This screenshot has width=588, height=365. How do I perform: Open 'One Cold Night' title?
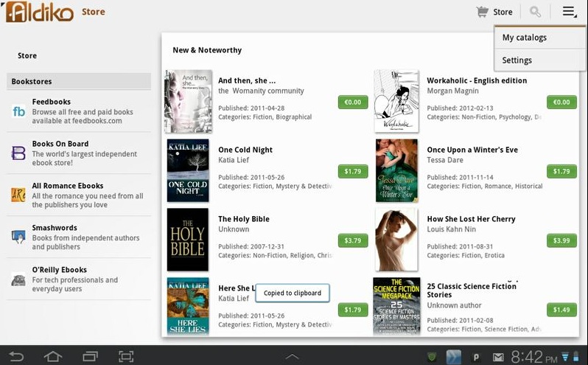(245, 150)
